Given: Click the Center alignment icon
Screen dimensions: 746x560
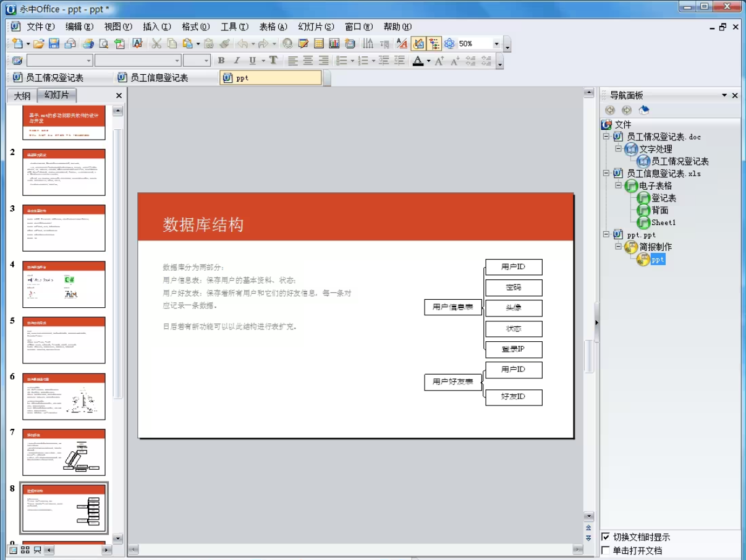Looking at the screenshot, I should [x=308, y=61].
